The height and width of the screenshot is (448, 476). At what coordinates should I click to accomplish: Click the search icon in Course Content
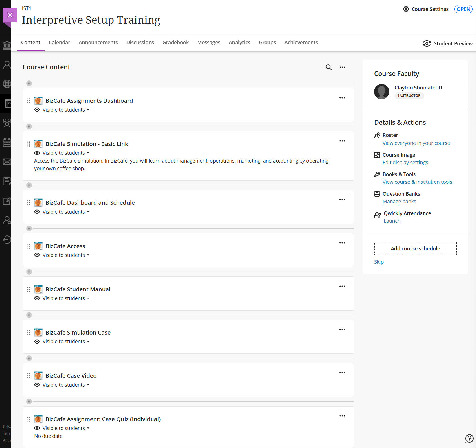pyautogui.click(x=328, y=67)
